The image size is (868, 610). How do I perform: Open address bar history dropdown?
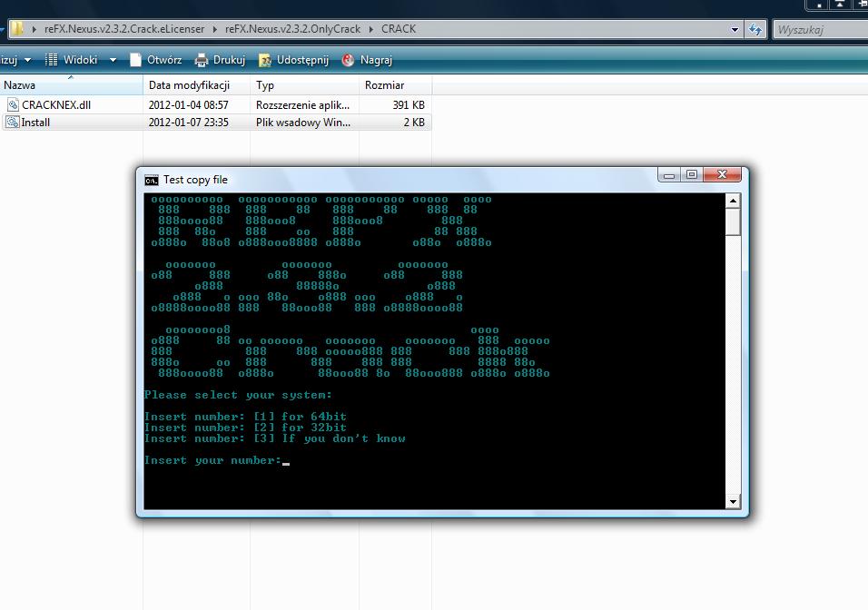pos(735,29)
